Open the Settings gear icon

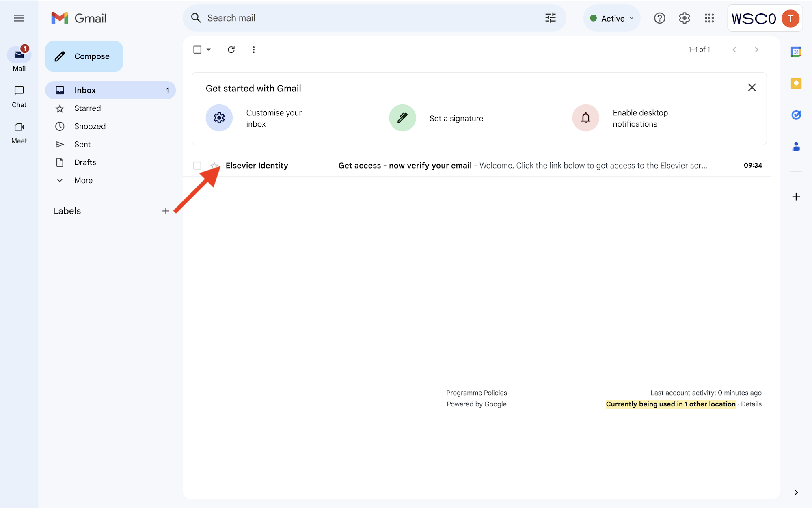click(685, 18)
